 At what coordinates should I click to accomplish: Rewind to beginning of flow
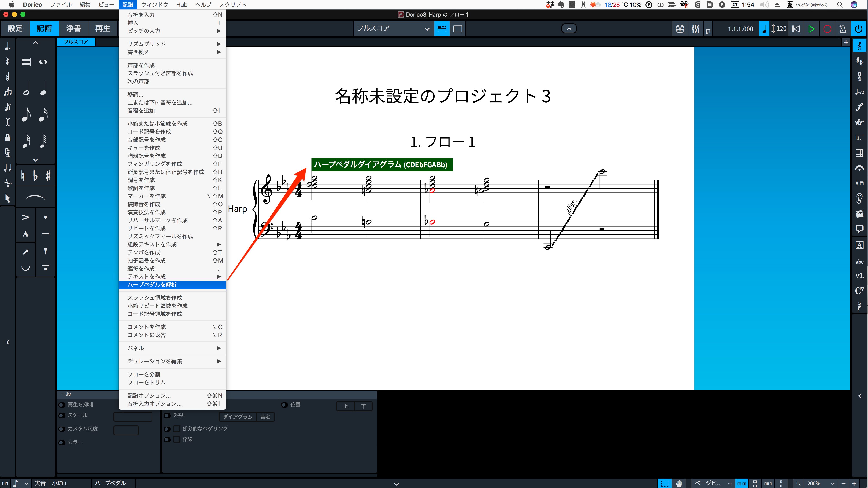tap(796, 29)
